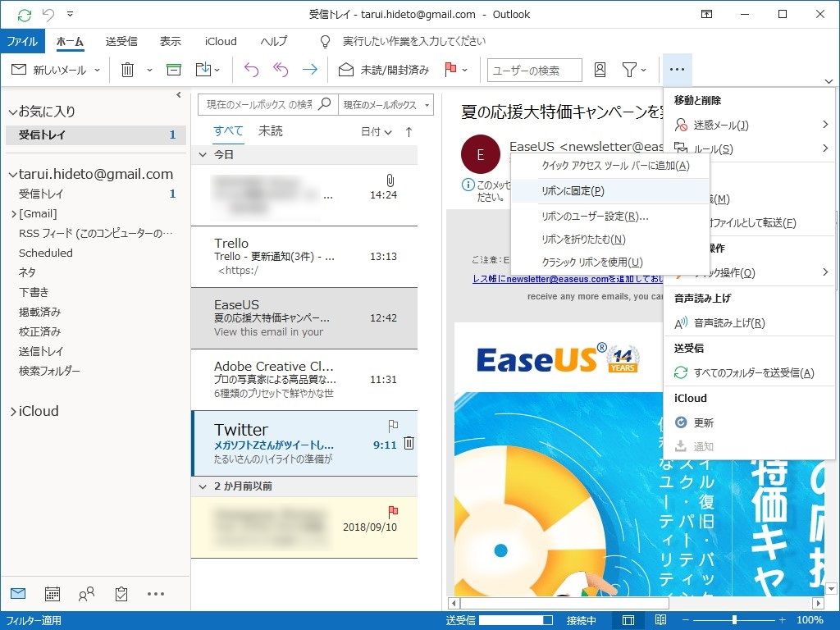Switch to People contacts view
Viewport: 840px width, 630px height.
(86, 594)
